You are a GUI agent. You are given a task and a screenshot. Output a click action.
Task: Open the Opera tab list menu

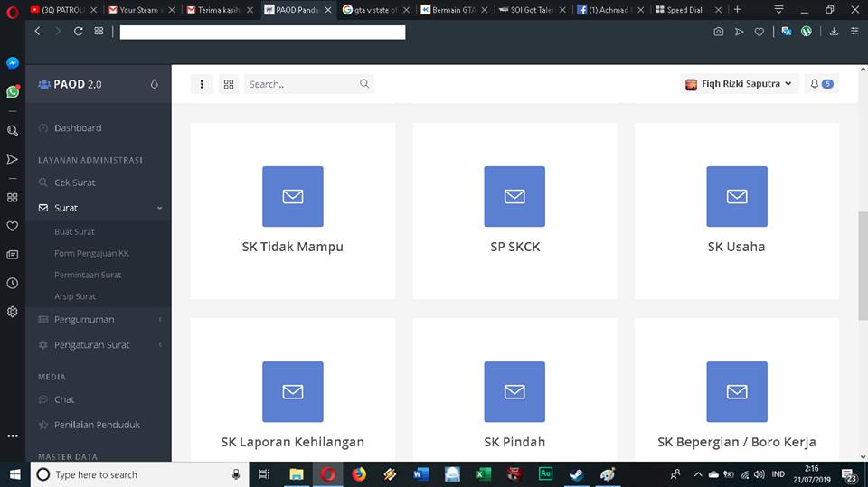(x=778, y=9)
